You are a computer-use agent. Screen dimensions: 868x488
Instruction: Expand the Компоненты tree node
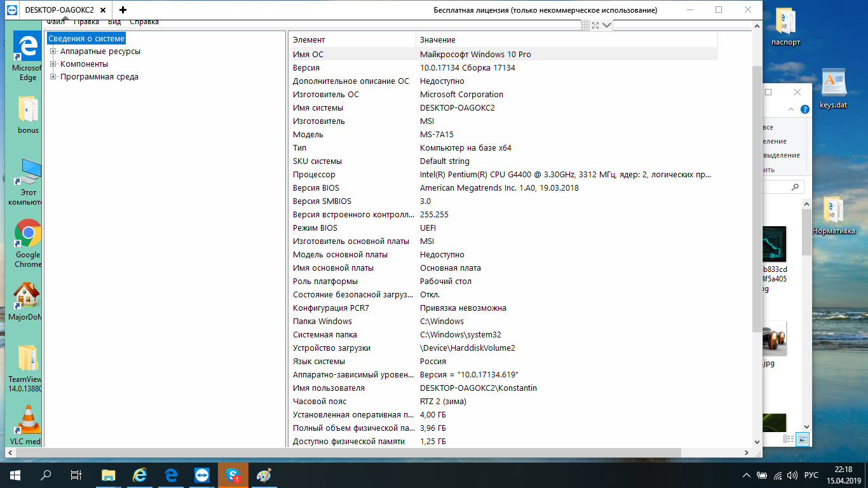coord(53,64)
